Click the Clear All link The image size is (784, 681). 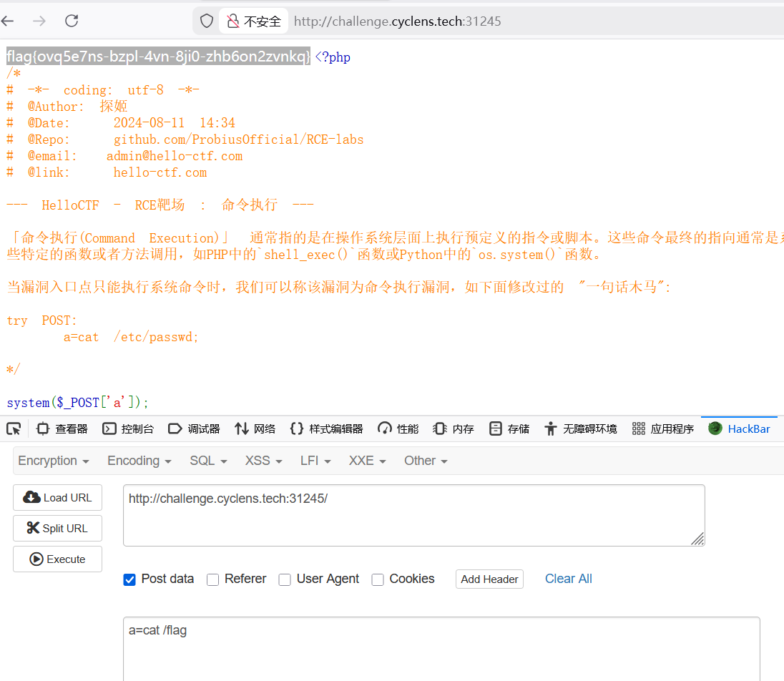point(569,579)
